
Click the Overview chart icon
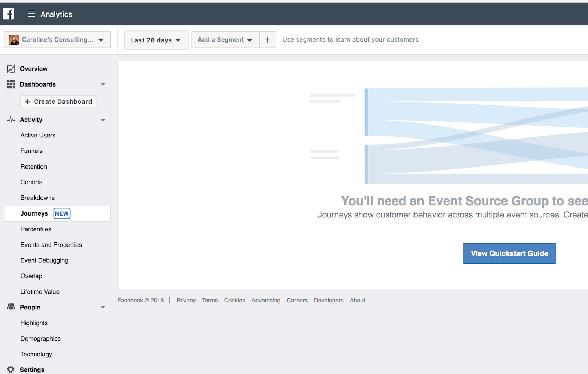click(11, 69)
